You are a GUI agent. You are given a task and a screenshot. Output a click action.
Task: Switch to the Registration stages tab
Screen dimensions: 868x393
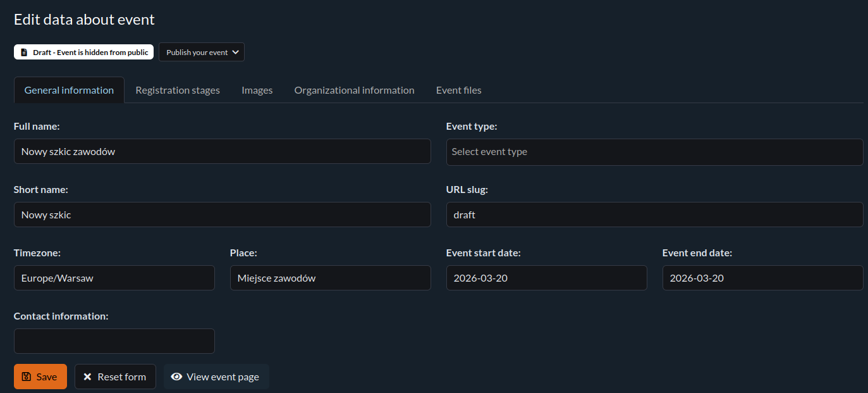point(178,90)
